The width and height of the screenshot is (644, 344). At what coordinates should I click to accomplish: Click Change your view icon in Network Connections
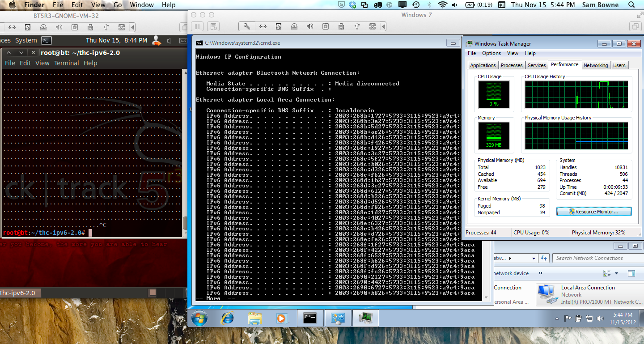click(x=607, y=273)
